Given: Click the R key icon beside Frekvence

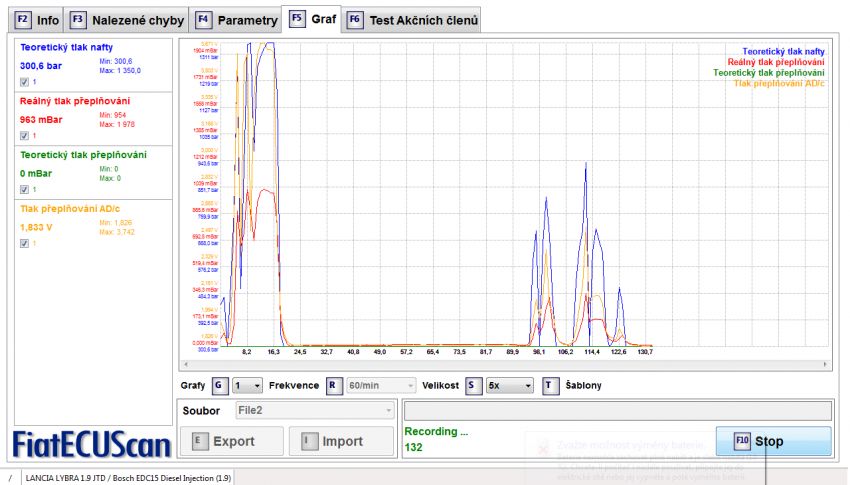Looking at the screenshot, I should pyautogui.click(x=335, y=385).
